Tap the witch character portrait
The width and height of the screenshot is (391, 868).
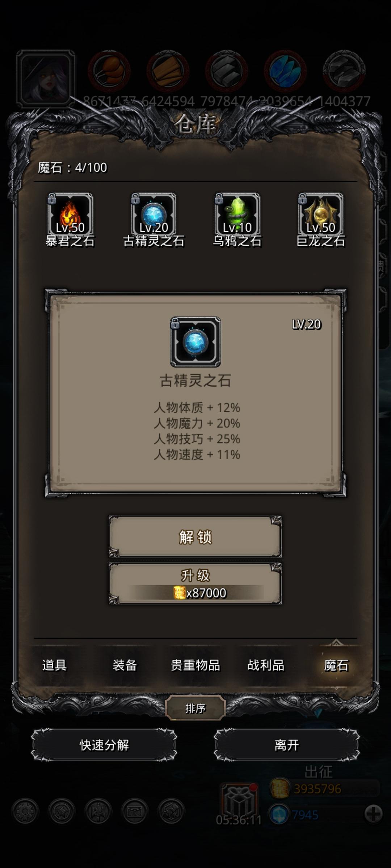pyautogui.click(x=46, y=79)
